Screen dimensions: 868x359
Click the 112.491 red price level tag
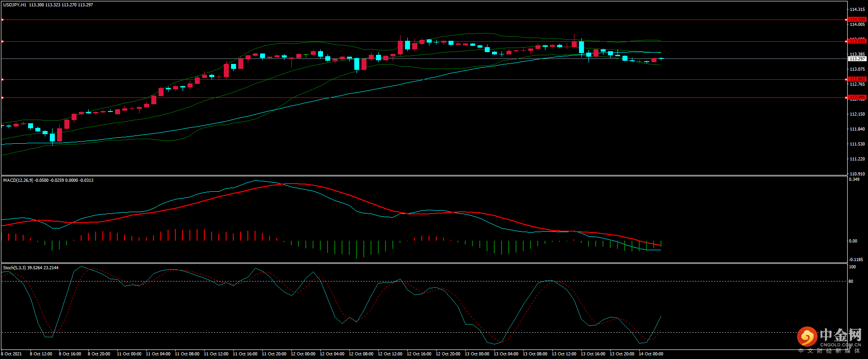(857, 97)
